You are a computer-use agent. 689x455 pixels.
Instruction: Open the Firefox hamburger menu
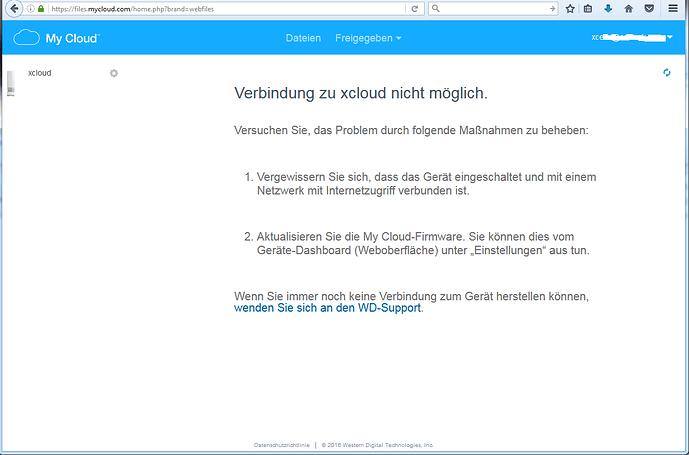[673, 8]
